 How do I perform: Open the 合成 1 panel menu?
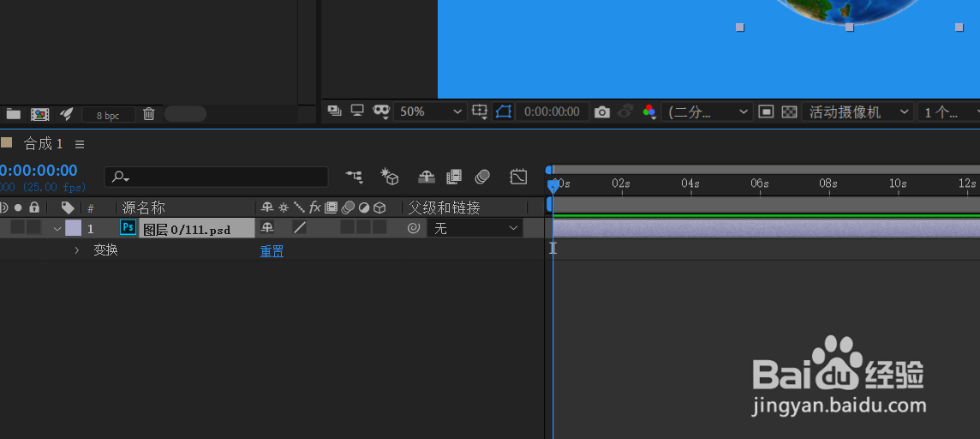[80, 144]
